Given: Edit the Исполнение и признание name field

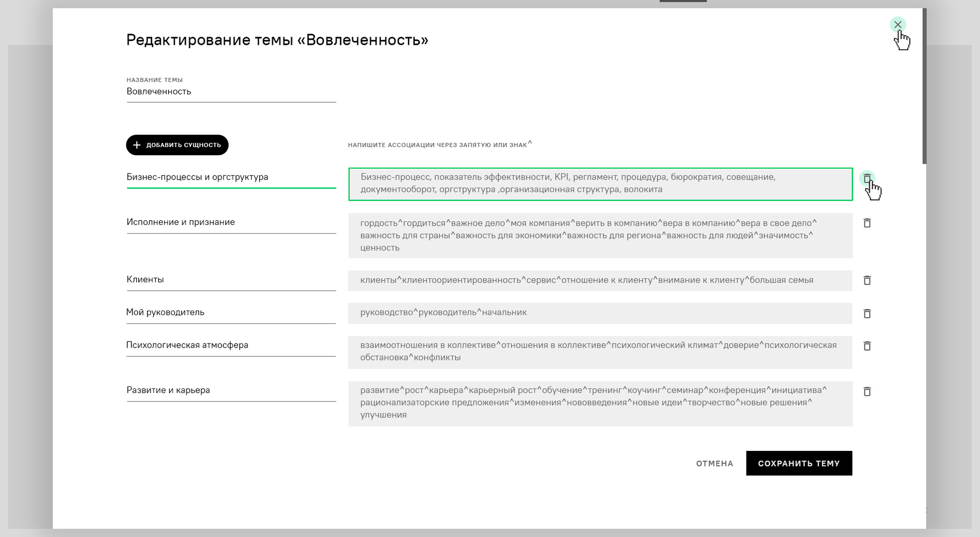Looking at the screenshot, I should [231, 222].
